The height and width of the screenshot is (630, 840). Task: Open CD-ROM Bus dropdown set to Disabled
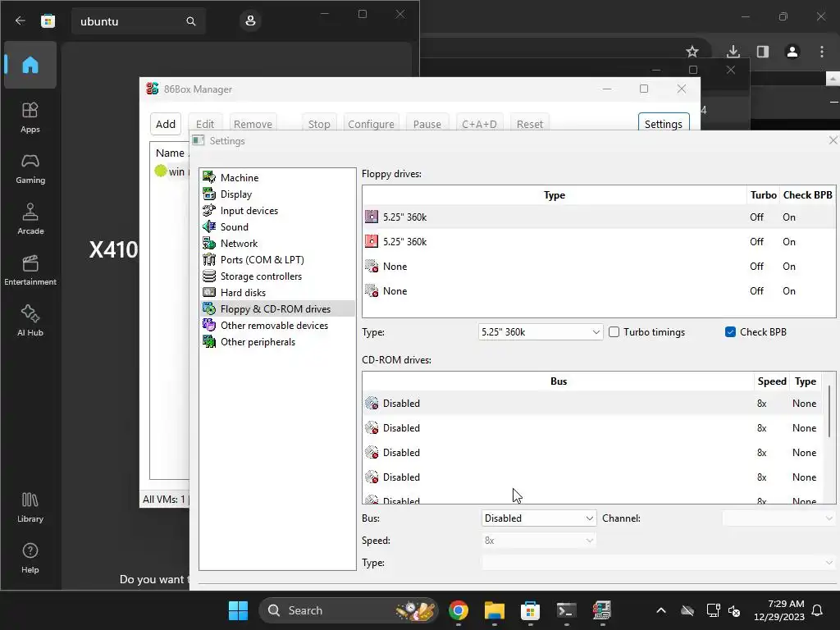point(538,518)
